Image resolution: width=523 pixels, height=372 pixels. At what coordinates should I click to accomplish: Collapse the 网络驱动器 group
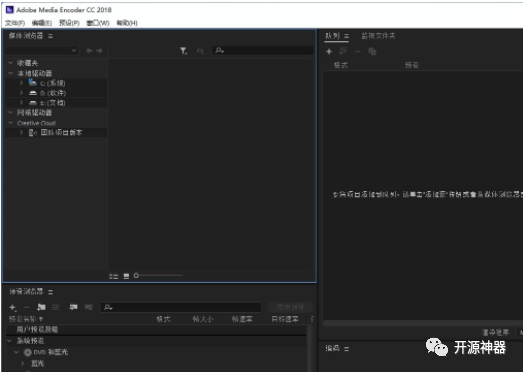click(10, 112)
